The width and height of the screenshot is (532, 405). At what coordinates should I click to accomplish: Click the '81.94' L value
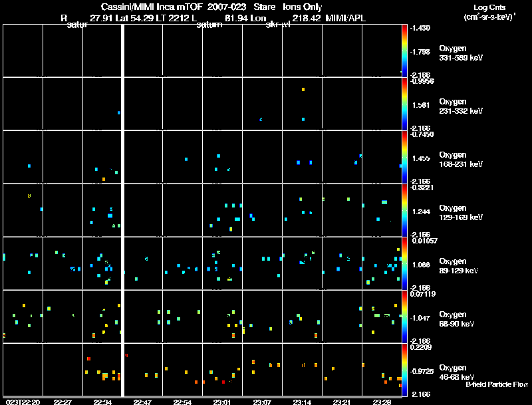(236, 19)
